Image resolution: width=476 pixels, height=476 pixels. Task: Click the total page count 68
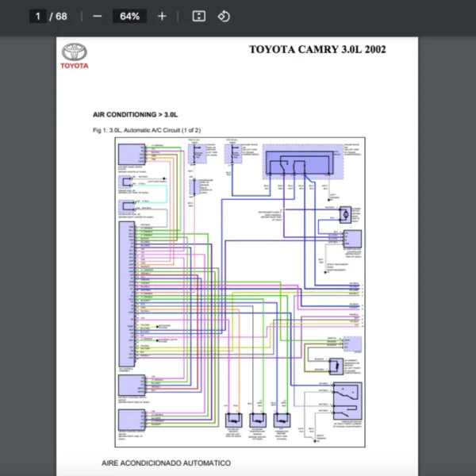click(x=61, y=16)
